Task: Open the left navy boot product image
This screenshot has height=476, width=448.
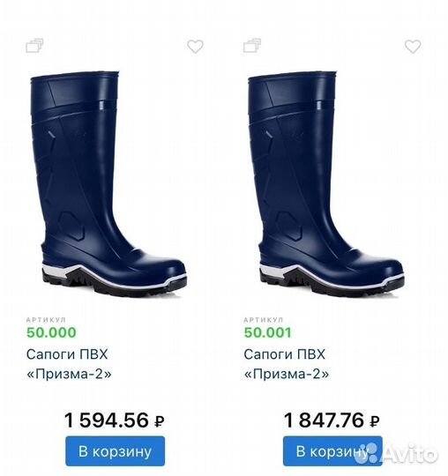Action: pyautogui.click(x=108, y=184)
